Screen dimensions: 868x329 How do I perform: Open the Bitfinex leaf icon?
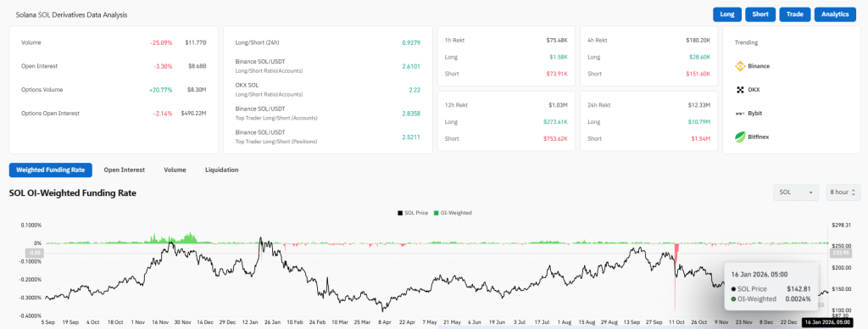(x=740, y=137)
